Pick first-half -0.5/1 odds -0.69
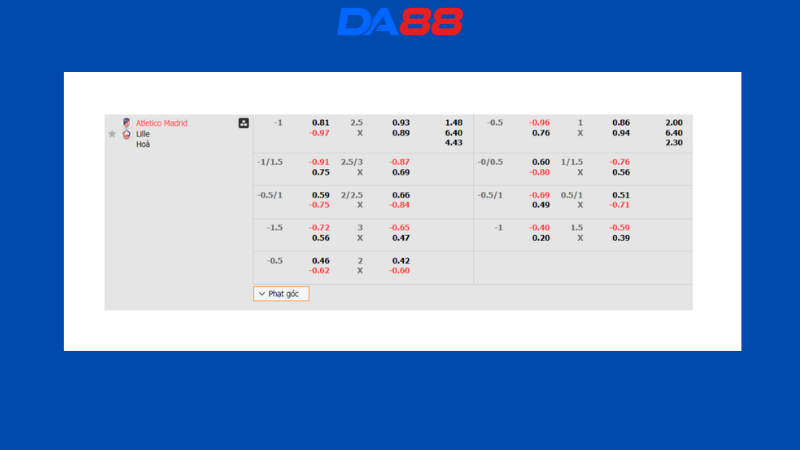This screenshot has width=800, height=450. click(x=539, y=195)
